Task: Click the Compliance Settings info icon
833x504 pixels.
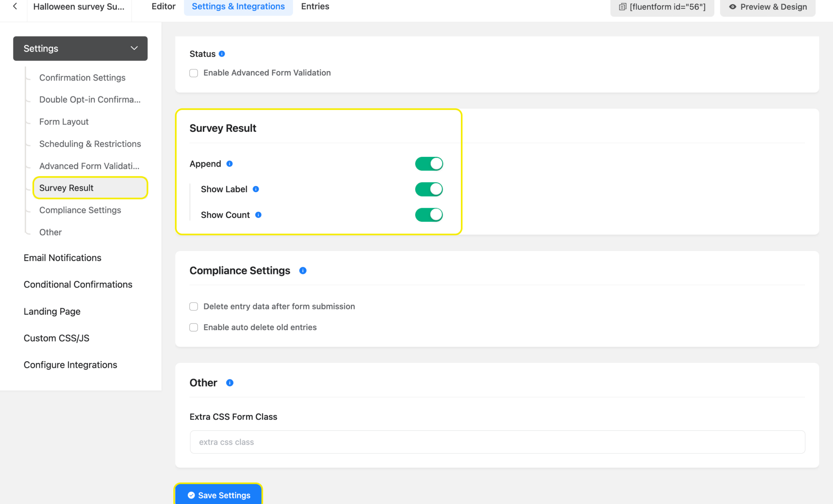Action: 303,270
